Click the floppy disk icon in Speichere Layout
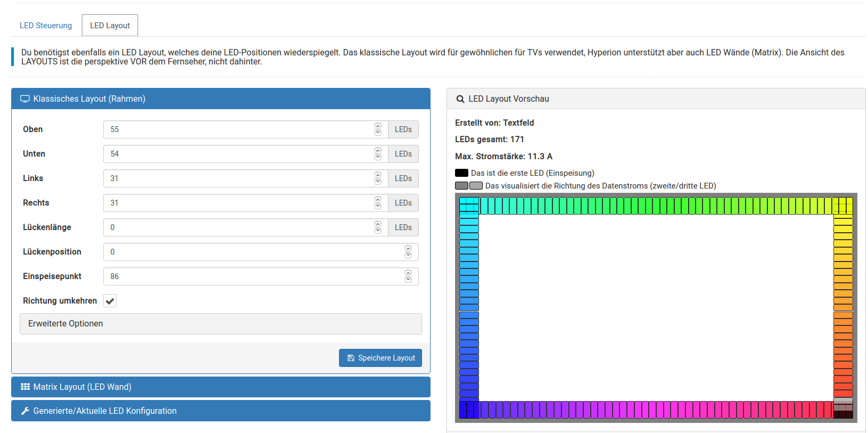 pyautogui.click(x=351, y=358)
